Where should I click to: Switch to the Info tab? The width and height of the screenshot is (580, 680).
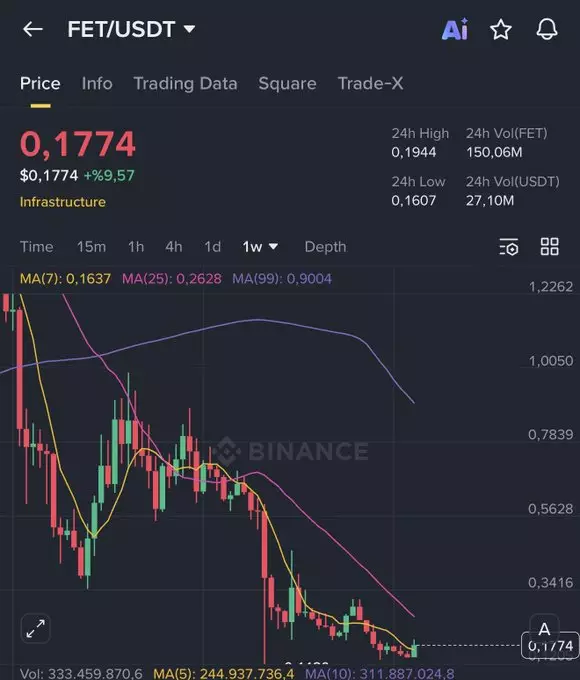(x=97, y=83)
